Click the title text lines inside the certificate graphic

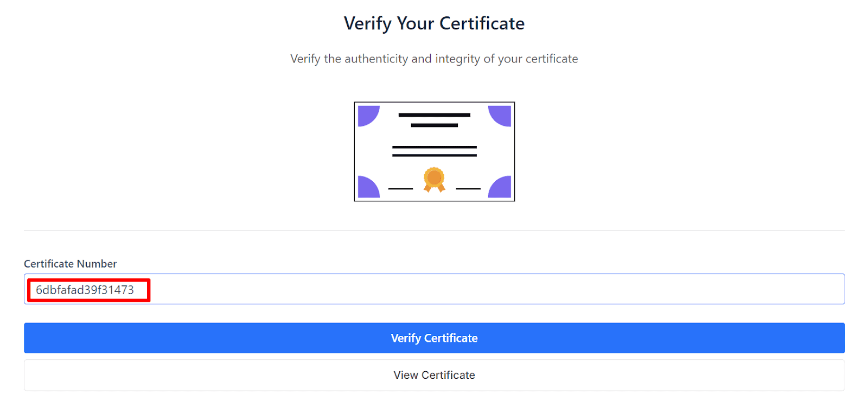tap(434, 118)
